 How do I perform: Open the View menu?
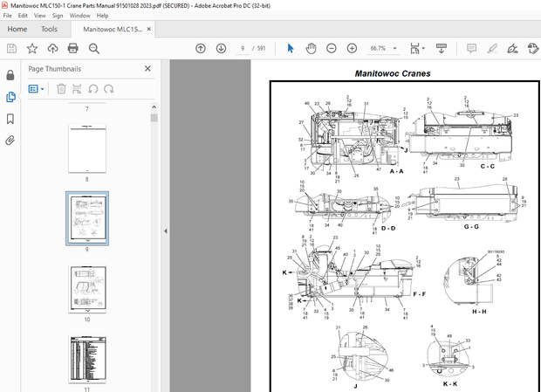(x=39, y=16)
